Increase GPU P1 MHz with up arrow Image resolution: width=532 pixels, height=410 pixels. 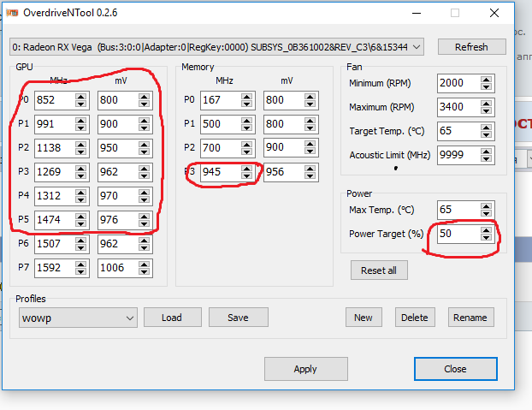pos(80,120)
